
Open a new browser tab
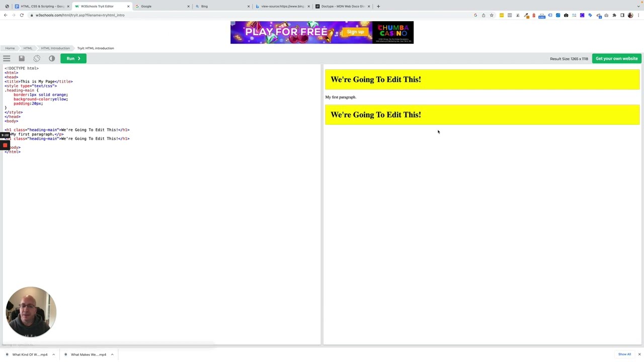tap(378, 7)
